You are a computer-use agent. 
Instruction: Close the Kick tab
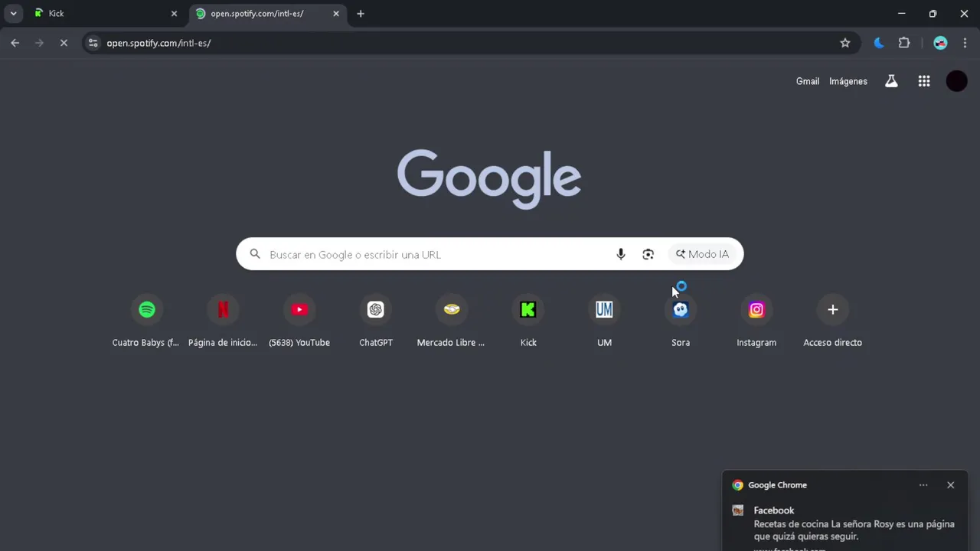point(174,13)
